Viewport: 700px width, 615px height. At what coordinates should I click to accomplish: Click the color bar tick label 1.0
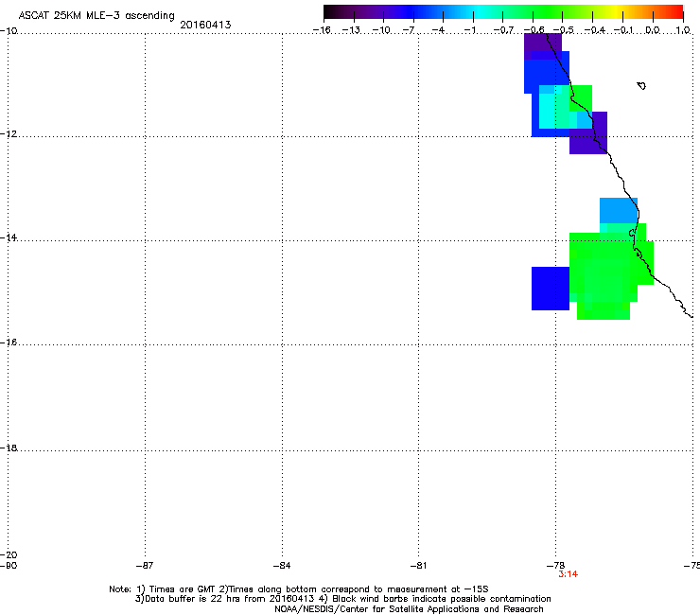[683, 30]
